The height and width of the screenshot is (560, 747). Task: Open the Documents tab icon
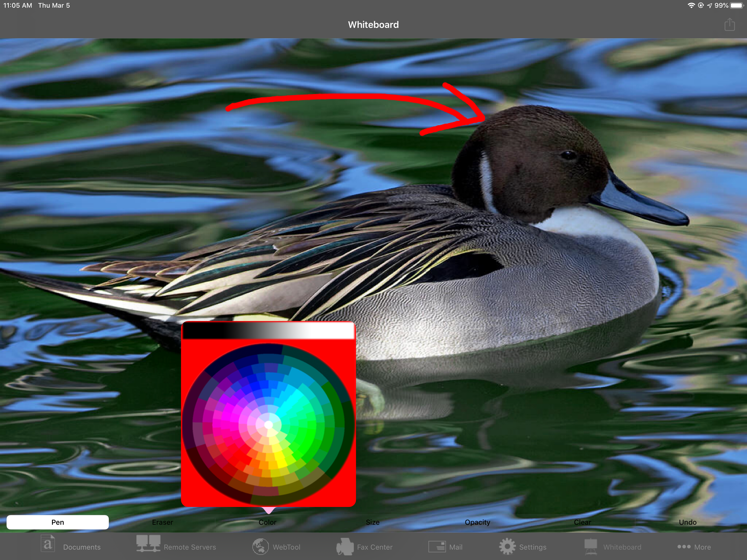[x=48, y=544]
